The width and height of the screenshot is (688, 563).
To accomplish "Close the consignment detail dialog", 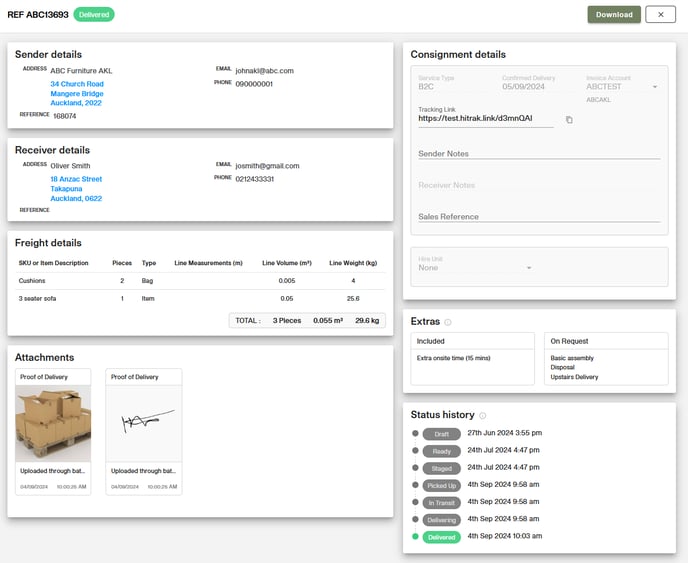I will point(660,14).
